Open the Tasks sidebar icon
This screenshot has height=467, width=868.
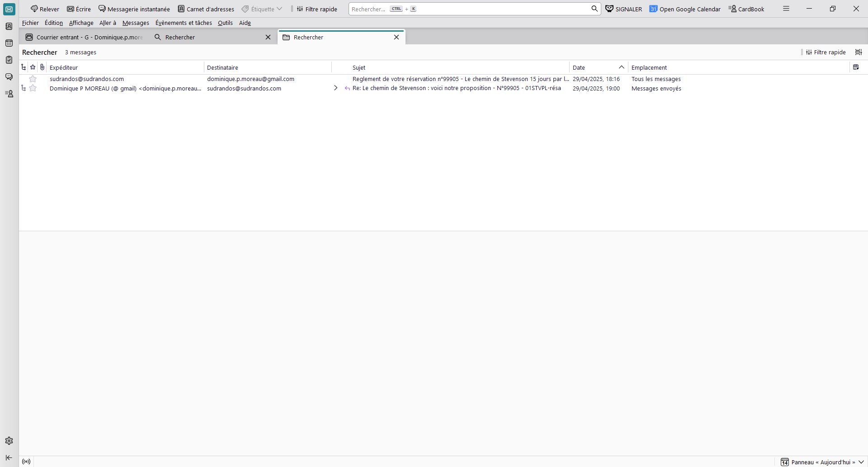click(9, 60)
